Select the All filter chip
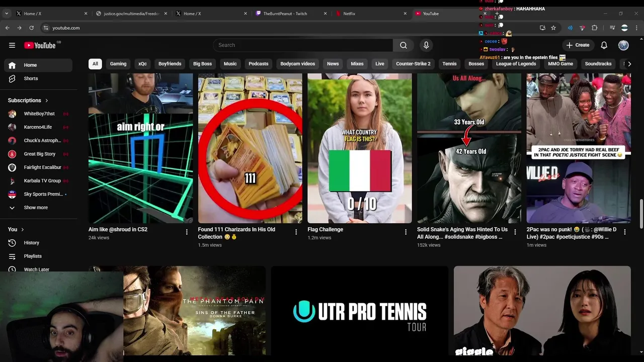Viewport: 644px width, 362px height. click(95, 64)
